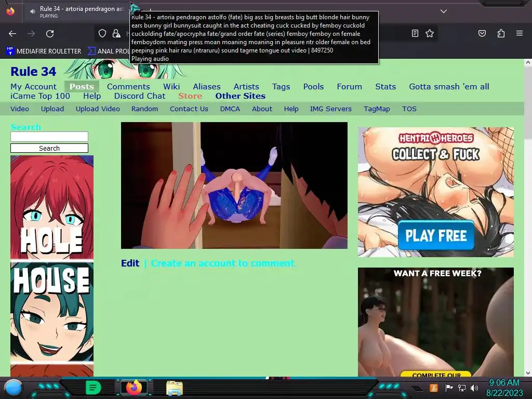Open the tracking protection shield panel
Image resolution: width=532 pixels, height=399 pixels.
[102, 33]
